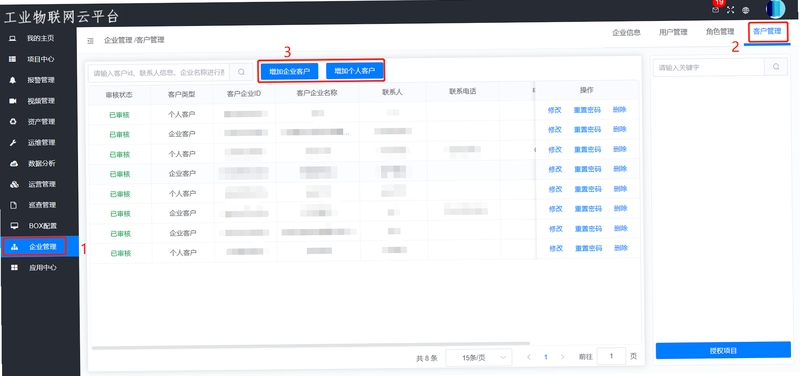The height and width of the screenshot is (376, 800).
Task: Open BOX配置 via its monitor icon
Action: 14,226
